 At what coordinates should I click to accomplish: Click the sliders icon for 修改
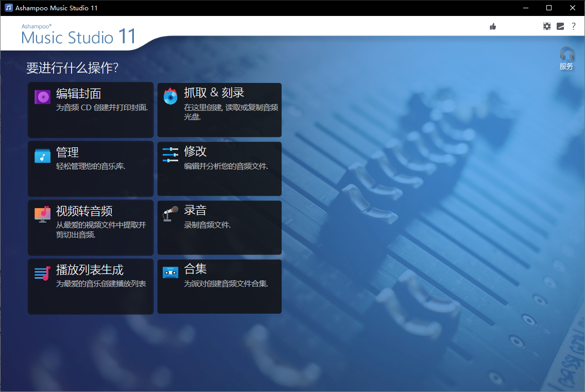pyautogui.click(x=170, y=155)
